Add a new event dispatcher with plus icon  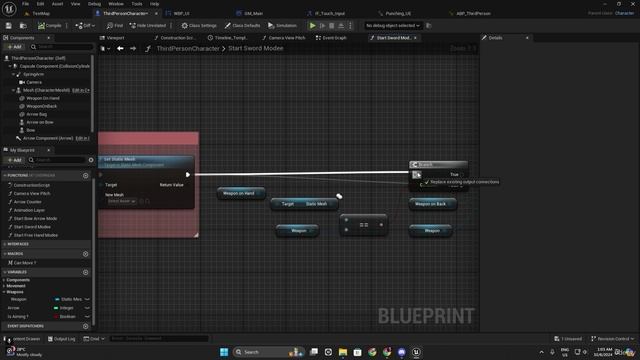point(86,326)
